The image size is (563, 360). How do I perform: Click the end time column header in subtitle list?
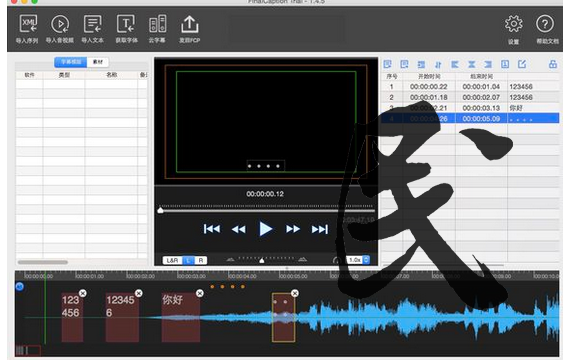pos(481,76)
